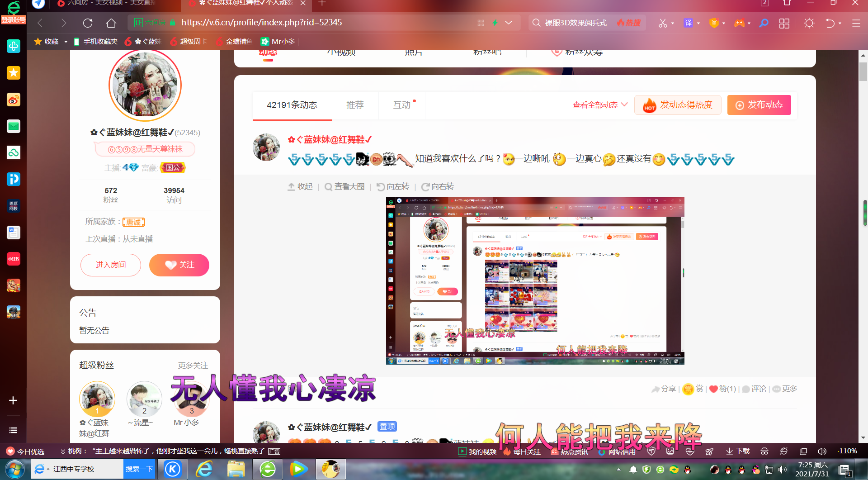The width and height of the screenshot is (868, 480).
Task: Switch to the 六间房 美女视频 browser tab
Action: [x=108, y=4]
